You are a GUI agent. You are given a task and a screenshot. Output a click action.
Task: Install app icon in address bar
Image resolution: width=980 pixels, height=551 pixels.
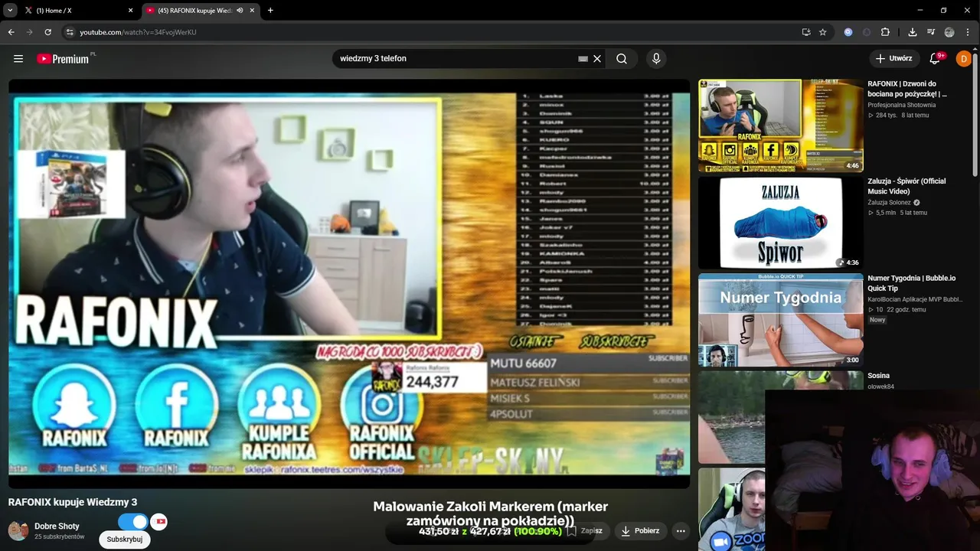pos(806,32)
